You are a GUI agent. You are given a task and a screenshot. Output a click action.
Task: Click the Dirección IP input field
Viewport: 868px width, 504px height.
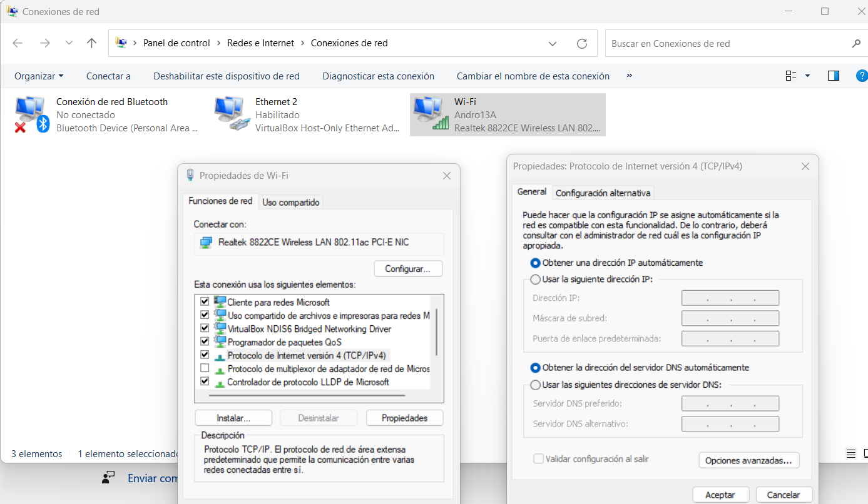(x=730, y=298)
